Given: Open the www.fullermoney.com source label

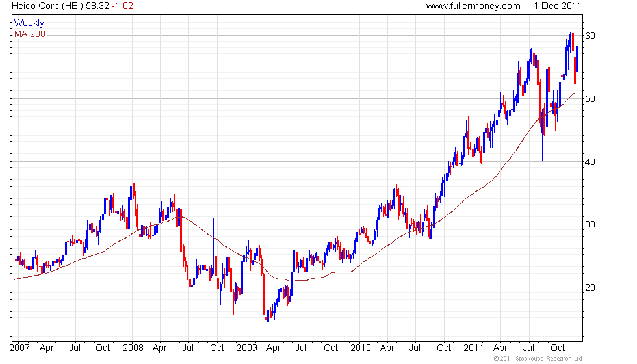Looking at the screenshot, I should click(x=473, y=6).
